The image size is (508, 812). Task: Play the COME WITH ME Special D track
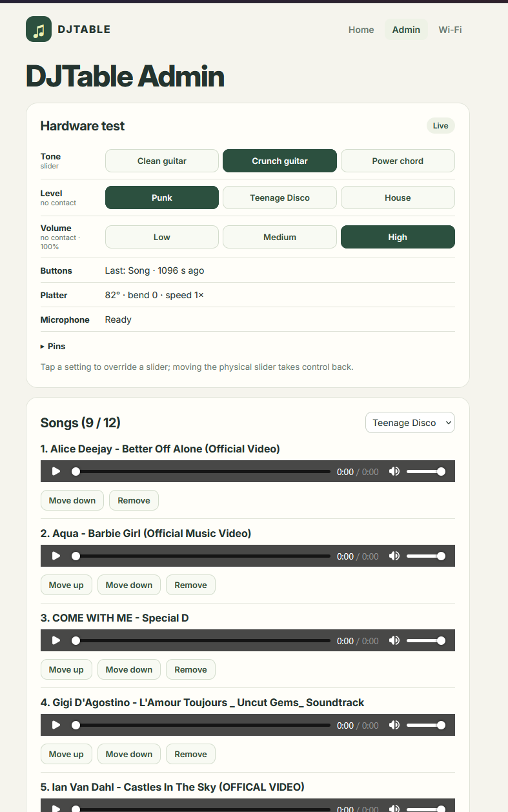coord(56,640)
